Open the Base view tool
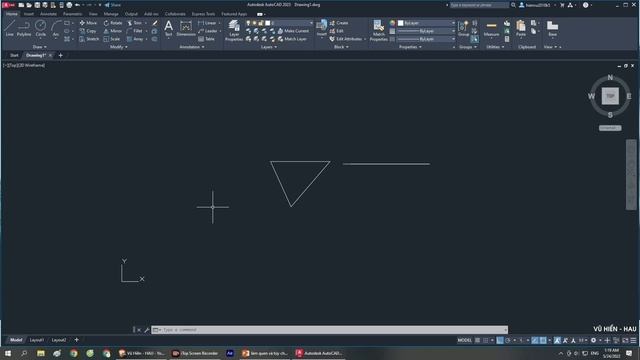Image resolution: width=640 pixels, height=360 pixels. click(552, 28)
